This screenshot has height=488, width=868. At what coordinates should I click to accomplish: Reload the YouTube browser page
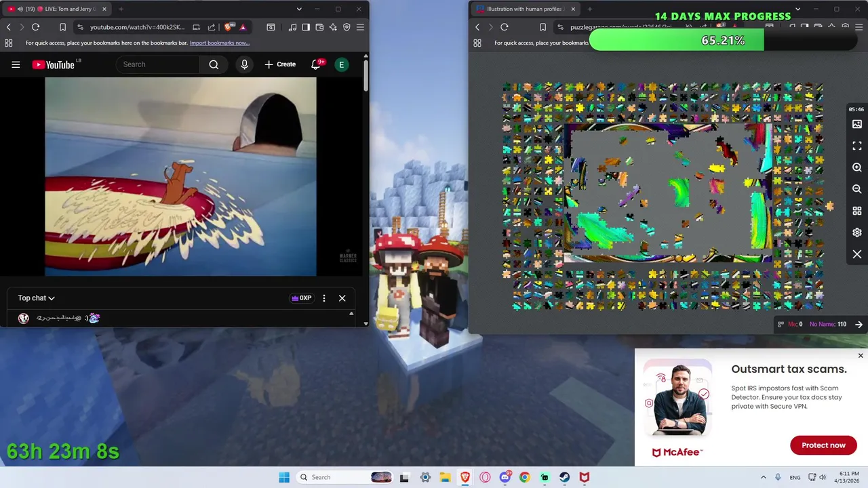click(x=35, y=27)
